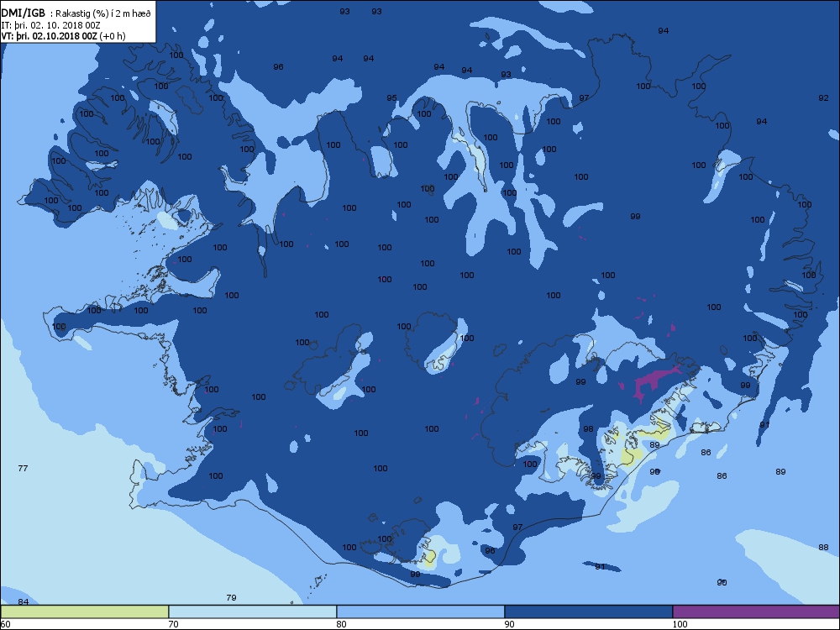Click the pale blue 70–80 legend swatch

(x=252, y=612)
